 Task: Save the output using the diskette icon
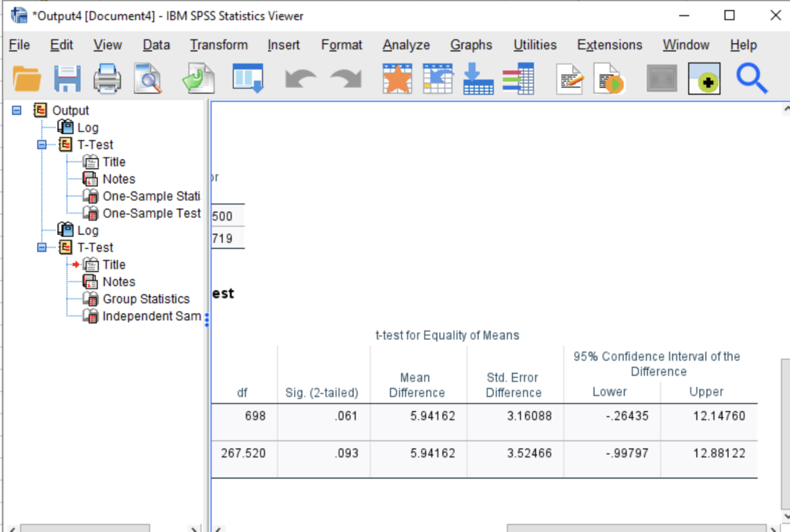tap(67, 78)
